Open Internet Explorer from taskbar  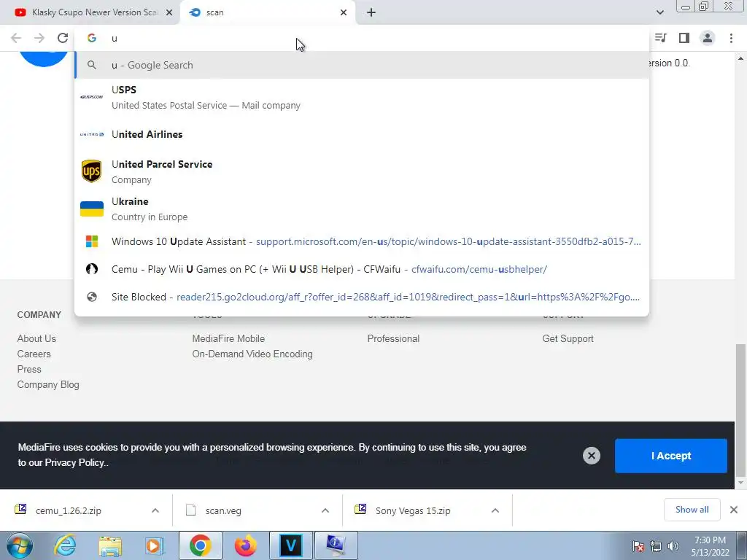coord(65,546)
